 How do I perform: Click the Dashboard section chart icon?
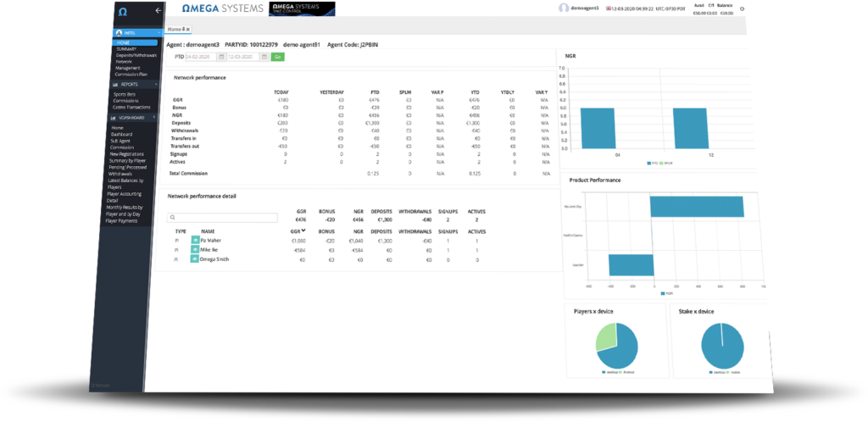[114, 118]
